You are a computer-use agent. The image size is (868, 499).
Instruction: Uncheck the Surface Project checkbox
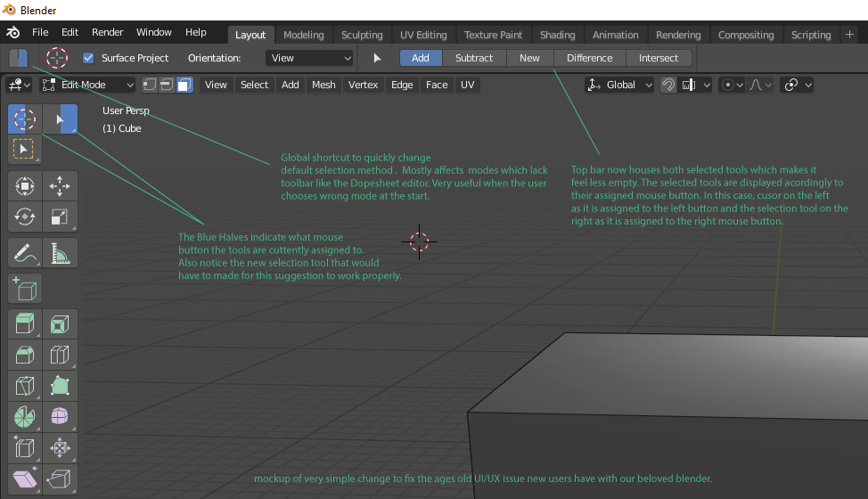pos(88,58)
